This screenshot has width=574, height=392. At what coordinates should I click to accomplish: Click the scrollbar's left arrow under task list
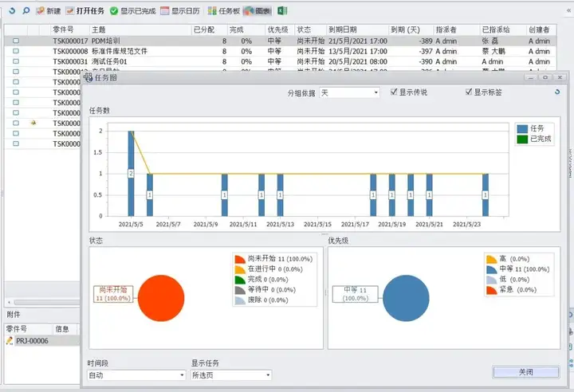tap(9, 302)
